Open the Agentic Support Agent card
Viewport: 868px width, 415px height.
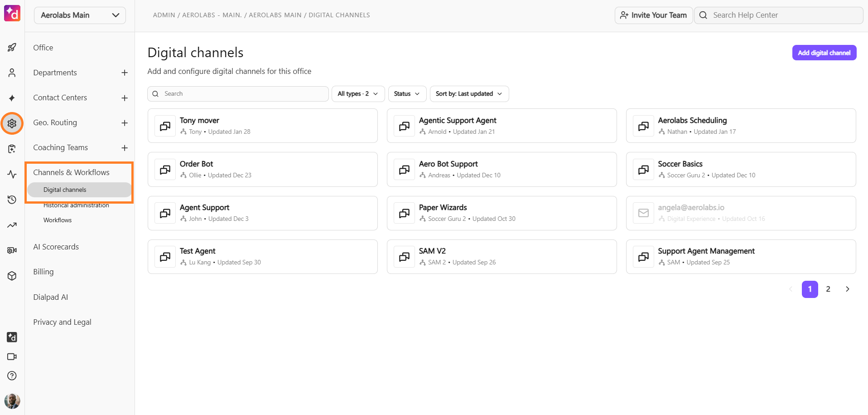[502, 126]
